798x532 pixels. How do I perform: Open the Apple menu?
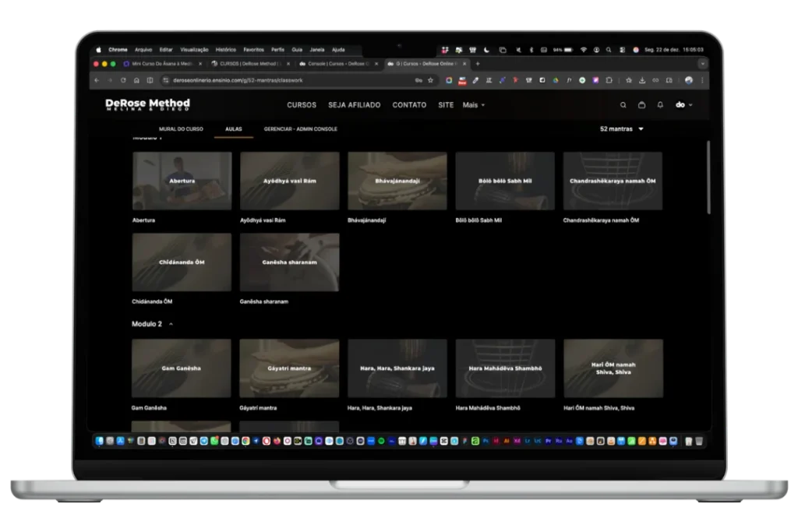[x=98, y=50]
